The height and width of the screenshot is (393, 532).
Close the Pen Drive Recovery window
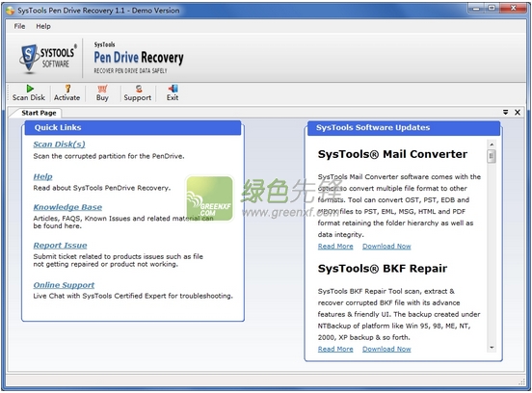(514, 8)
